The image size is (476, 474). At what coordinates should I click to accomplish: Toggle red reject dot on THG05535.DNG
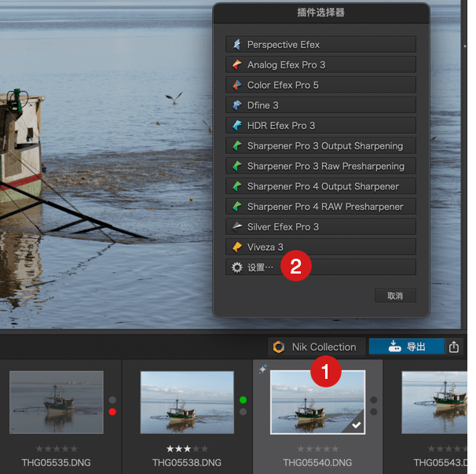112,412
